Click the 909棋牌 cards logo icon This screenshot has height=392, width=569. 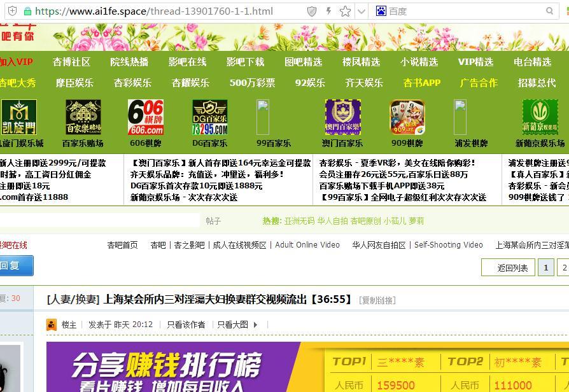click(407, 117)
